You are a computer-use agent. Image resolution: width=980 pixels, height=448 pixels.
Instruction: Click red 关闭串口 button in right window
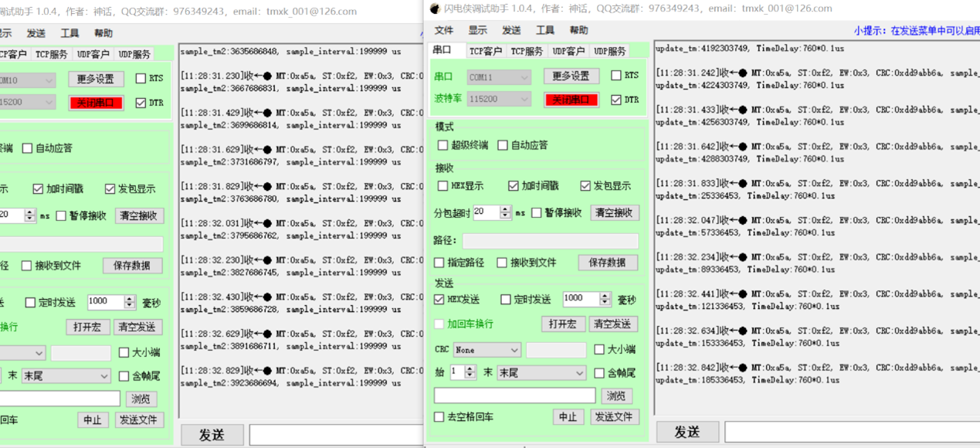click(x=571, y=100)
